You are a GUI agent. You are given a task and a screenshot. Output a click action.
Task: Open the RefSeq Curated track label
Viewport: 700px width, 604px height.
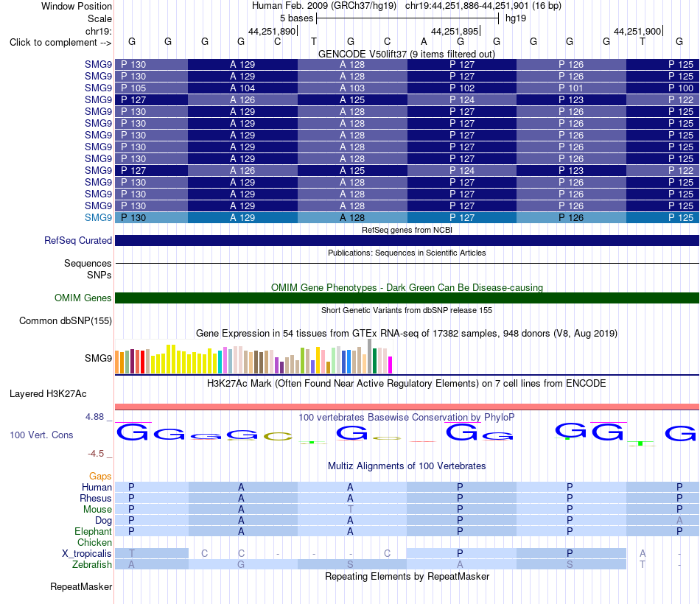point(78,240)
